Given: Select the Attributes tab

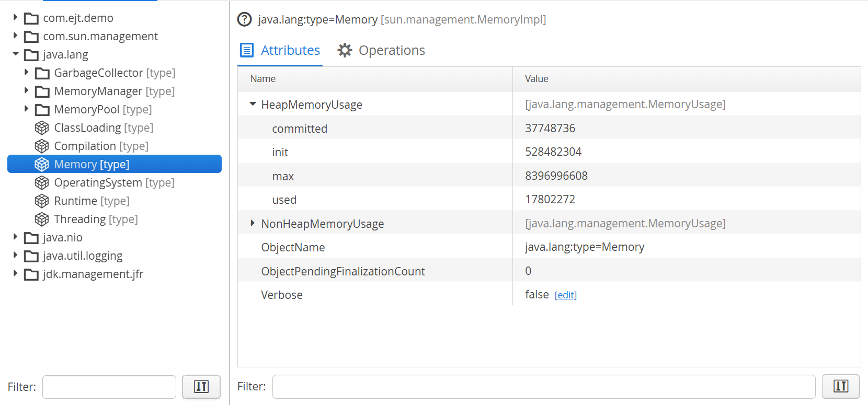Looking at the screenshot, I should 280,50.
